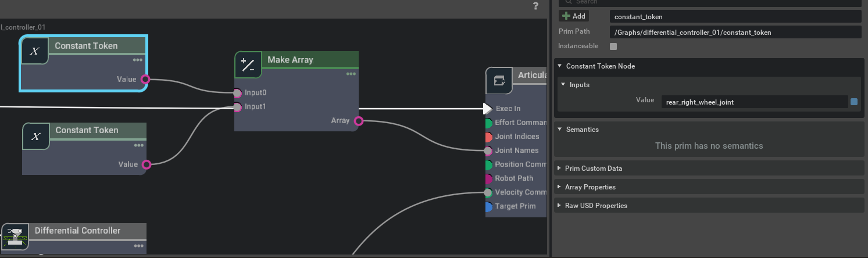Click the Exec In port arrow
The width and height of the screenshot is (868, 258).
pyautogui.click(x=488, y=109)
